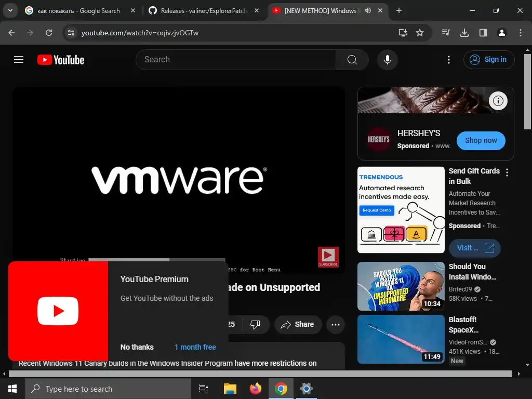This screenshot has height=399, width=532.
Task: Click the search magnifier button
Action: pos(352,60)
